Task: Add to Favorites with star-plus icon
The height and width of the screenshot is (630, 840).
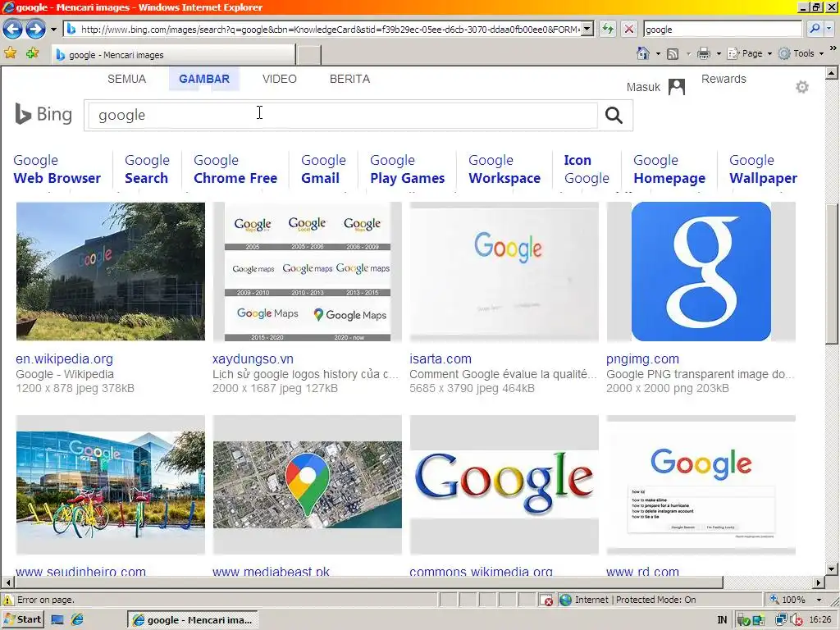Action: point(32,52)
